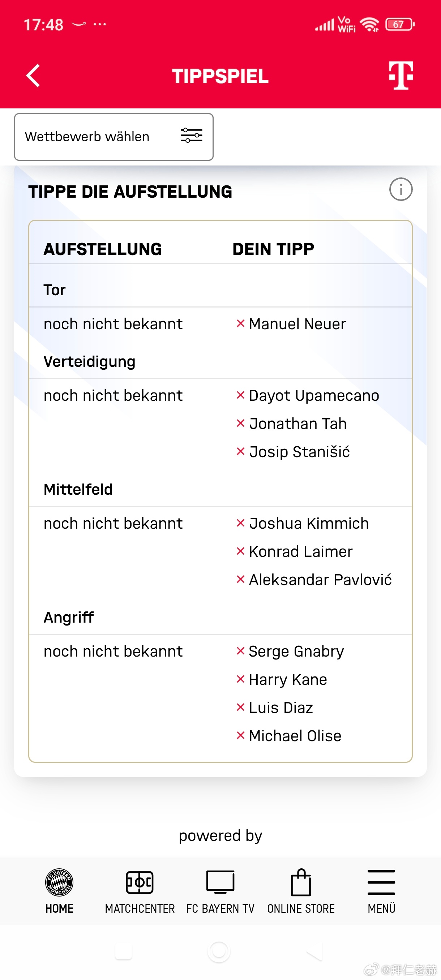Select Luis Diaz in attack list
441x980 pixels.
click(x=281, y=708)
